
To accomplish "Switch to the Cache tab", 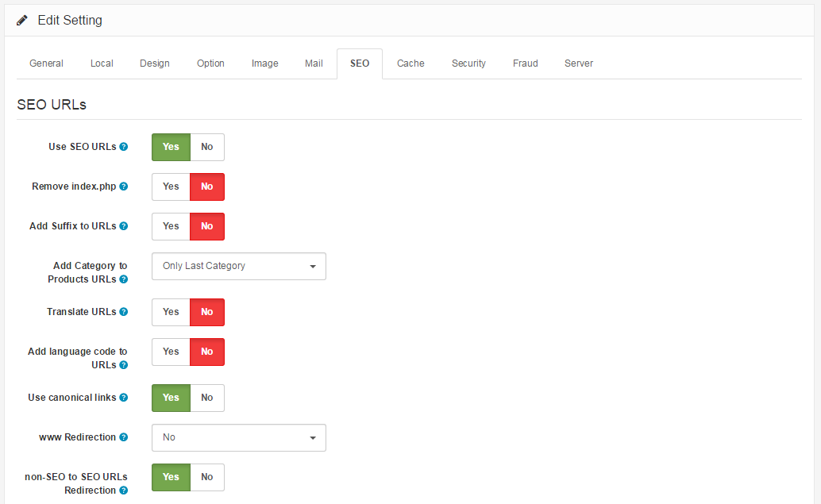I will pyautogui.click(x=410, y=63).
